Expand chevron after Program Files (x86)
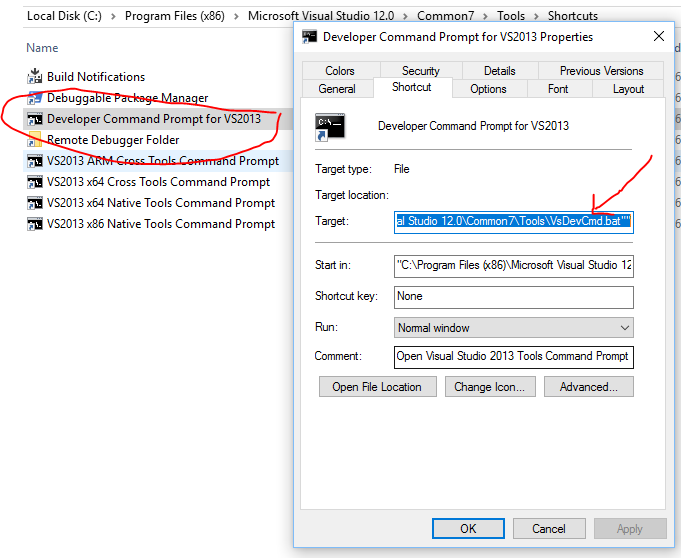The image size is (681, 558). coord(236,17)
